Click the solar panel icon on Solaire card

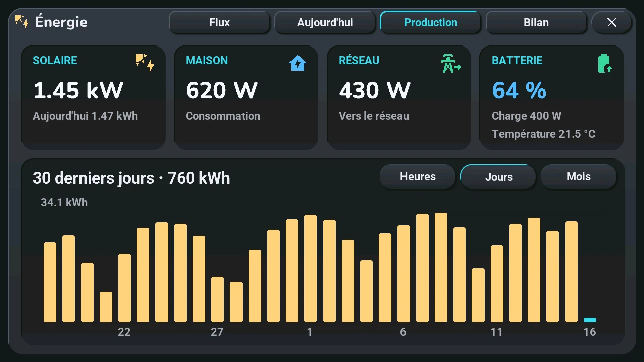(145, 63)
